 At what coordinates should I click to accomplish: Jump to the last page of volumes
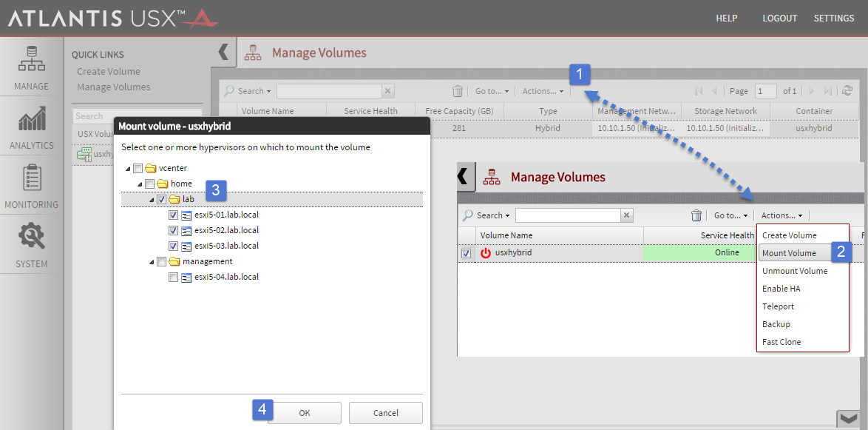827,91
